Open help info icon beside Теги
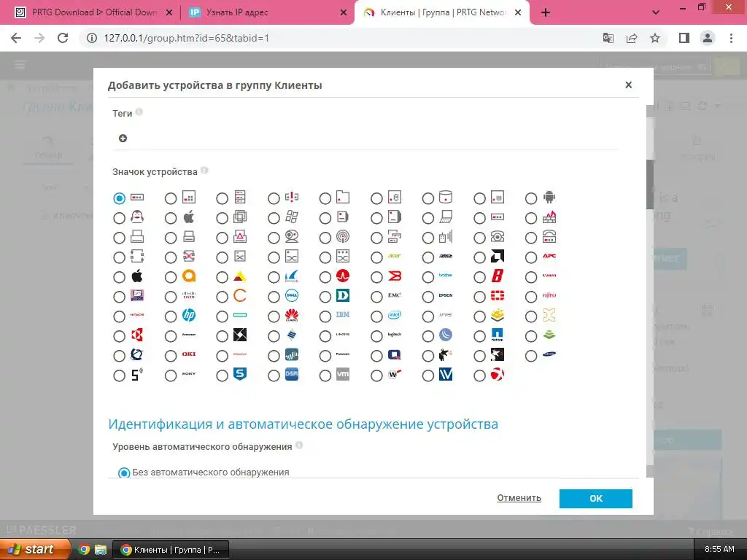 click(x=139, y=112)
